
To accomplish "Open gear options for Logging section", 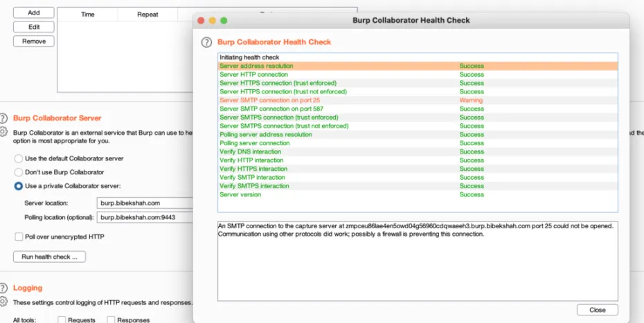I will click(x=3, y=302).
